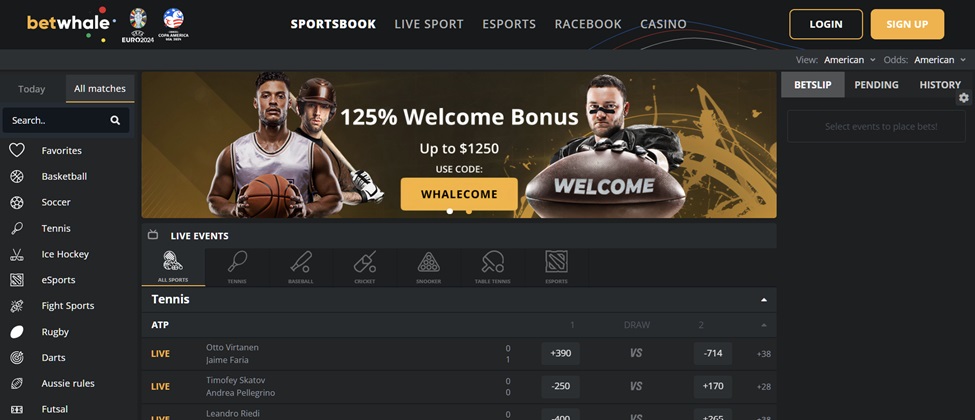Viewport: 975px width, 420px height.
Task: Click the Sign Up button
Action: point(907,24)
